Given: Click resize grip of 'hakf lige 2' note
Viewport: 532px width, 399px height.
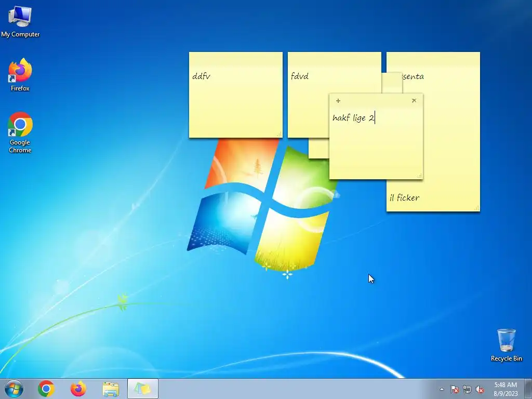Looking at the screenshot, I should (x=420, y=176).
